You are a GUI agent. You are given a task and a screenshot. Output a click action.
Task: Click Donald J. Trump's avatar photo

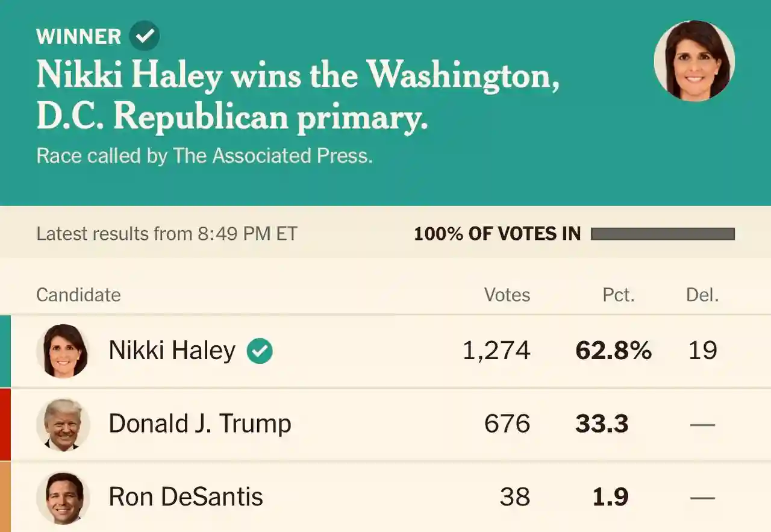[63, 424]
